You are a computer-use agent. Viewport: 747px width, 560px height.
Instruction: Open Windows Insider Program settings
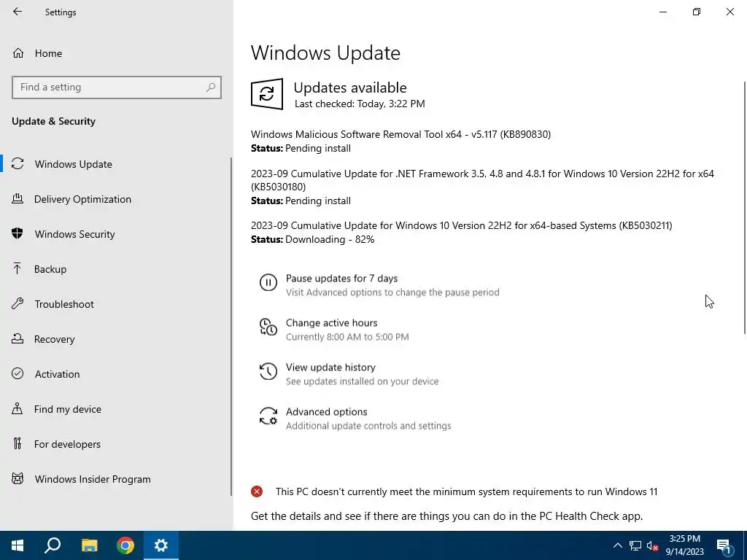(x=93, y=479)
